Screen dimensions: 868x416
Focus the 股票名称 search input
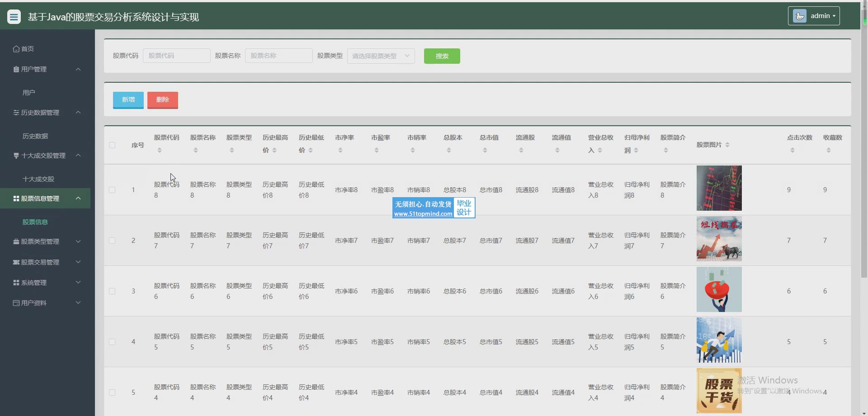coord(279,56)
